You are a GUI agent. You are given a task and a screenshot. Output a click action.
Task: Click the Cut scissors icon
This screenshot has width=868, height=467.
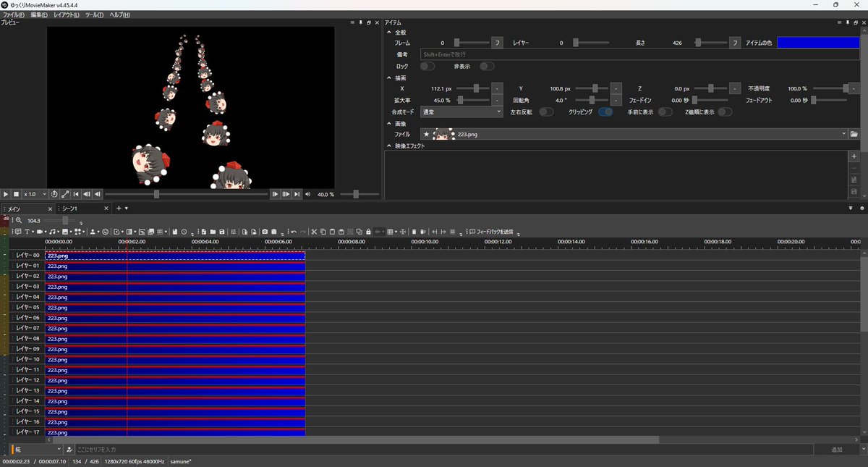point(315,232)
